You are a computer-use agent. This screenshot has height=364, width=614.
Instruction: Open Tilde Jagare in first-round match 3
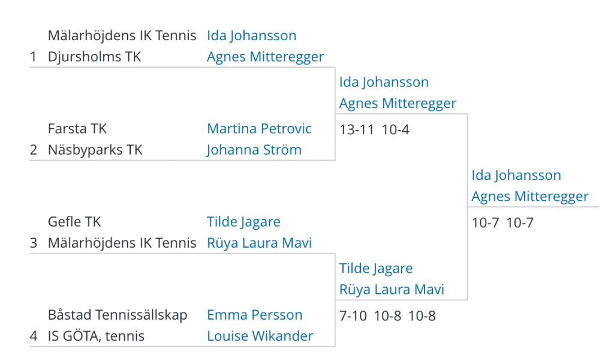(243, 222)
